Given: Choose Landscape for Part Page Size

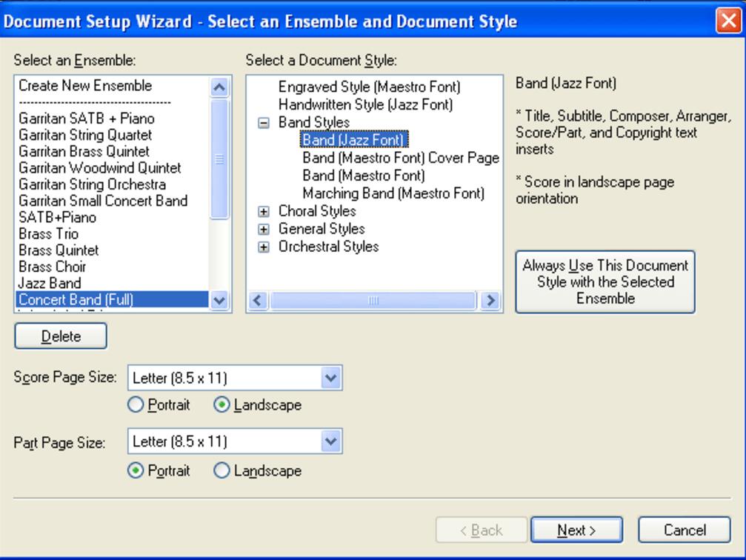Looking at the screenshot, I should 222,470.
